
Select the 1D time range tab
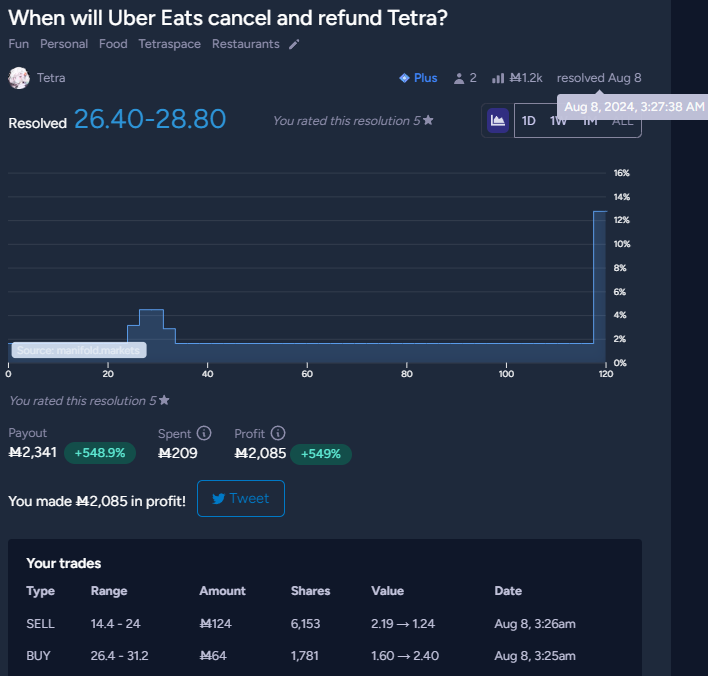point(528,121)
